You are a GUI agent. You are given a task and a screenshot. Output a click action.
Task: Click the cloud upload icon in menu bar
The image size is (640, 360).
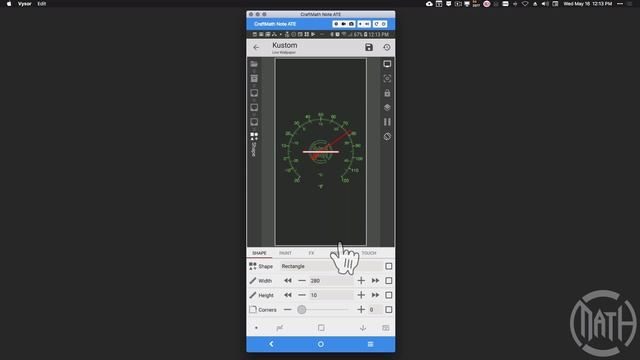pyautogui.click(x=429, y=4)
